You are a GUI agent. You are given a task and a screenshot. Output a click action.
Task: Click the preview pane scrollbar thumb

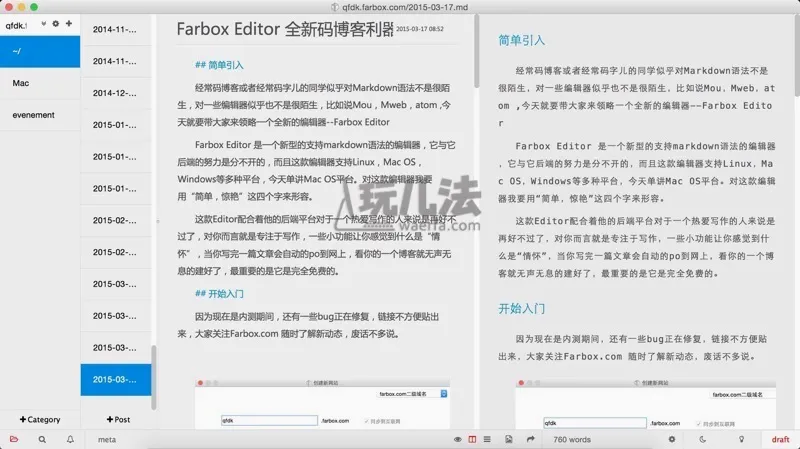(x=797, y=55)
